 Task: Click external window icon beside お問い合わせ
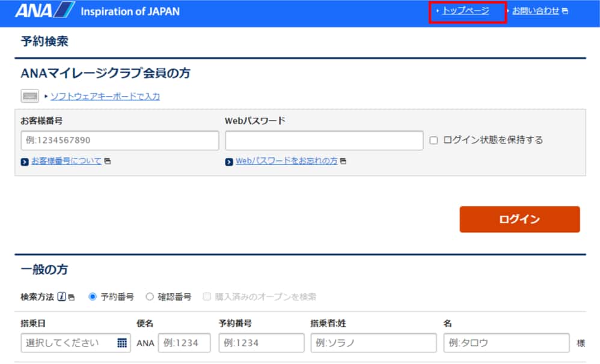[x=565, y=11]
